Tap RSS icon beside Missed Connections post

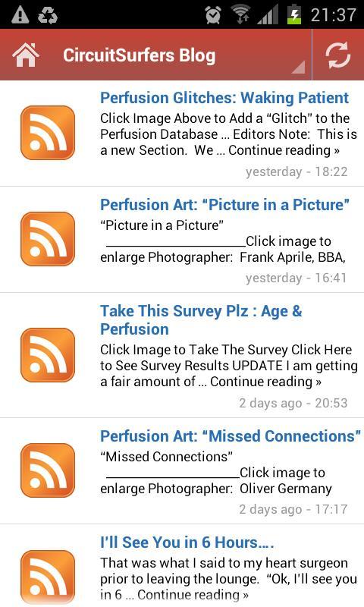[x=48, y=470]
